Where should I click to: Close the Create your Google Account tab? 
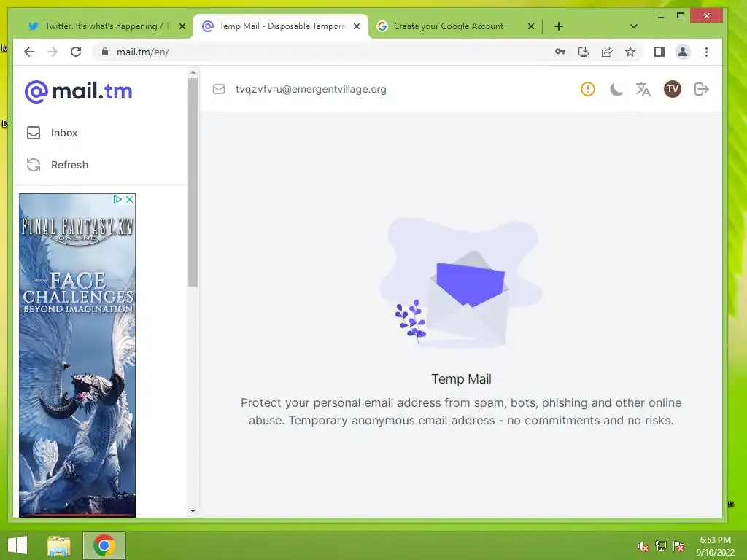[x=531, y=26]
